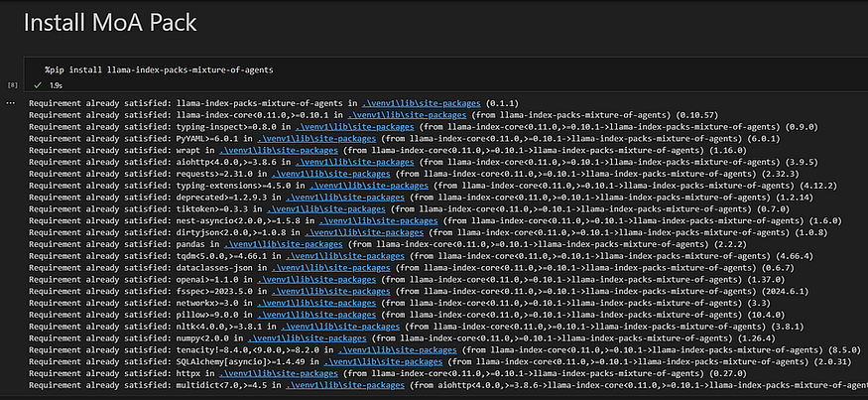The width and height of the screenshot is (868, 400).
Task: Open site-packages link on openai row
Action: pos(316,280)
